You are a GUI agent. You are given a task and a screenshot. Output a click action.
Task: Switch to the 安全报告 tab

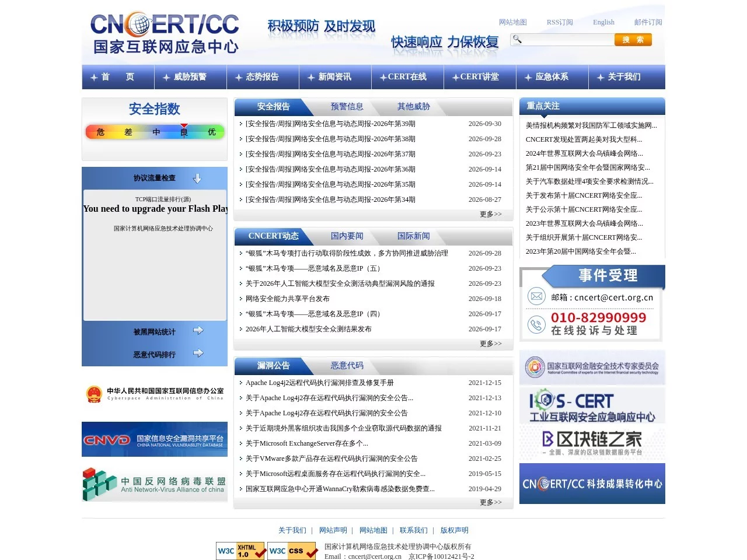click(273, 107)
